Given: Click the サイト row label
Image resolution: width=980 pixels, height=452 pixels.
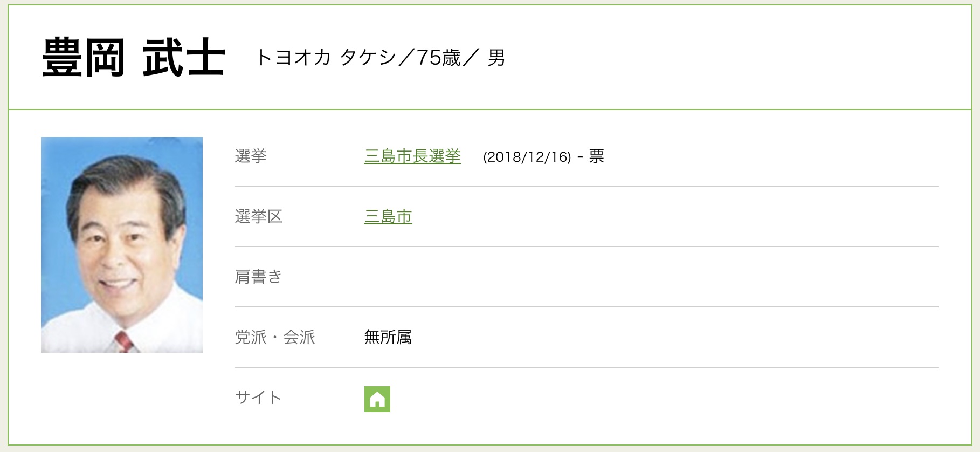Looking at the screenshot, I should pos(258,398).
